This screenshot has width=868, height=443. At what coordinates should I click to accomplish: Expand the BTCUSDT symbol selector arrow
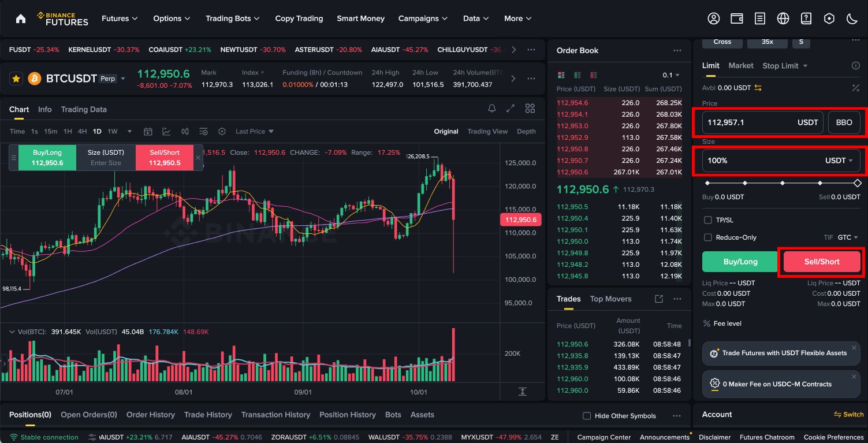tap(123, 79)
